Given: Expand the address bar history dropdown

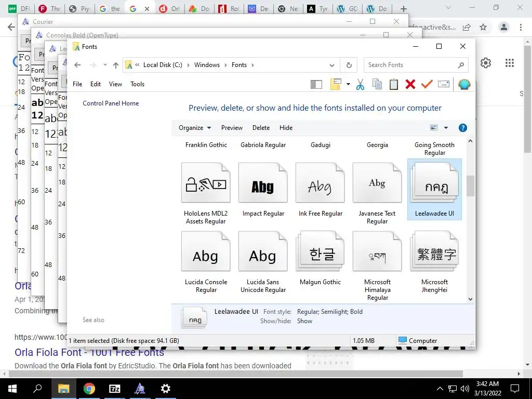Looking at the screenshot, I should 332,65.
